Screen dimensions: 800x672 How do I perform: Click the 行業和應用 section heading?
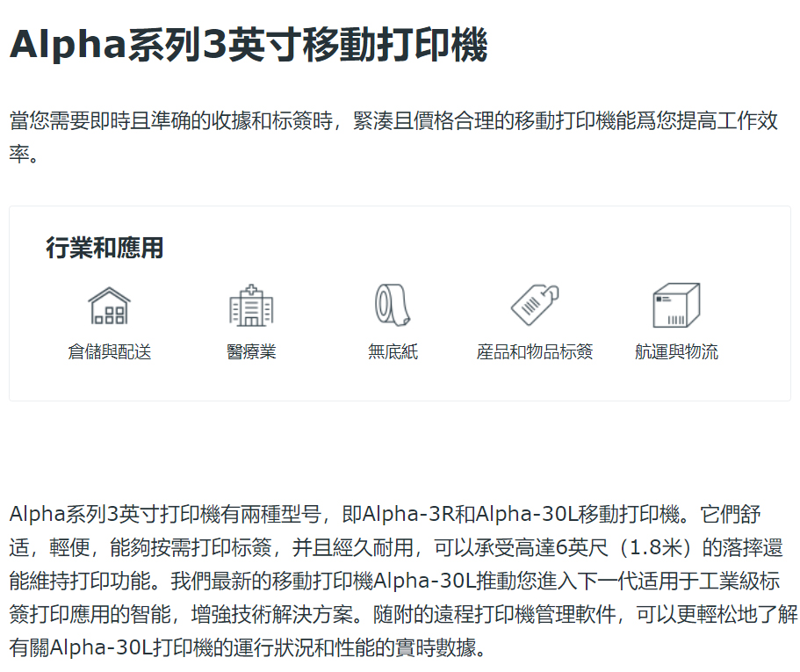[x=105, y=248]
